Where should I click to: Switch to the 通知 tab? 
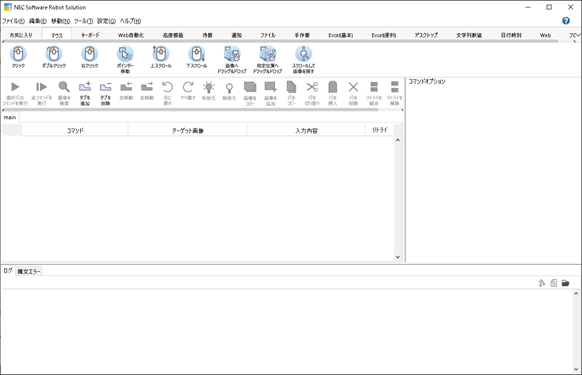click(x=236, y=35)
